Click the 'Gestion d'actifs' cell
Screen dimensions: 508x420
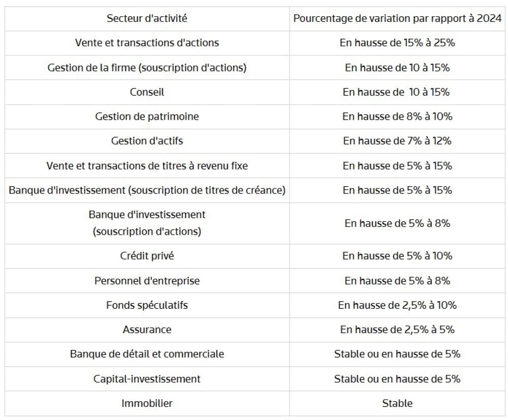click(x=147, y=141)
